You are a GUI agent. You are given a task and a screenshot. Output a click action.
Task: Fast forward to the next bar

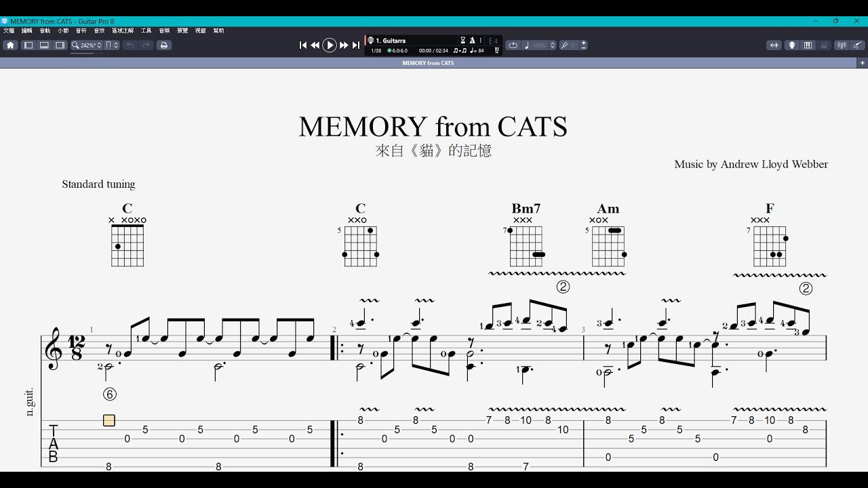pos(344,45)
